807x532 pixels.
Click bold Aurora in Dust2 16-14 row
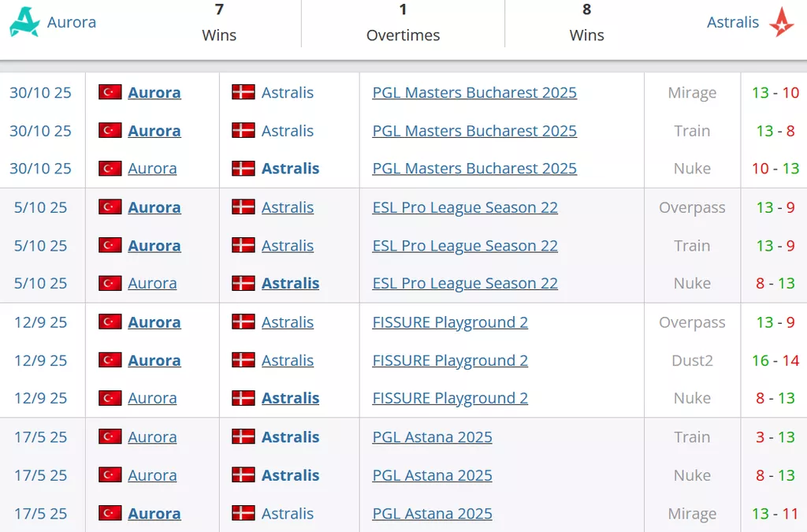point(154,360)
